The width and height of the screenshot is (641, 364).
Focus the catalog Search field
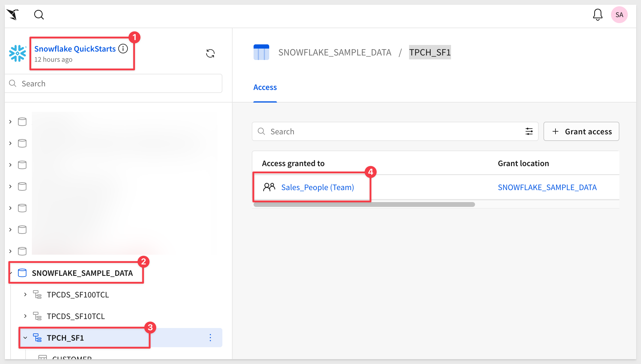point(114,83)
